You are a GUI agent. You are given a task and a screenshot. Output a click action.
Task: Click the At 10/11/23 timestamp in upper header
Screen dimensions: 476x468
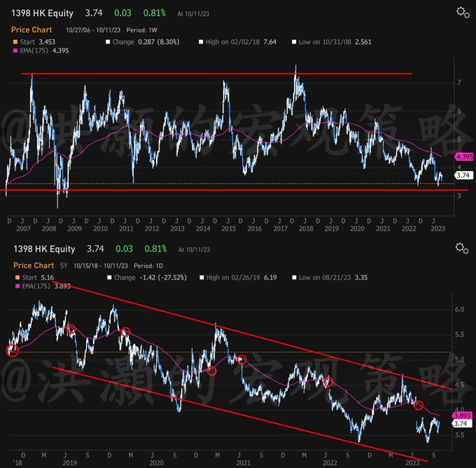193,14
